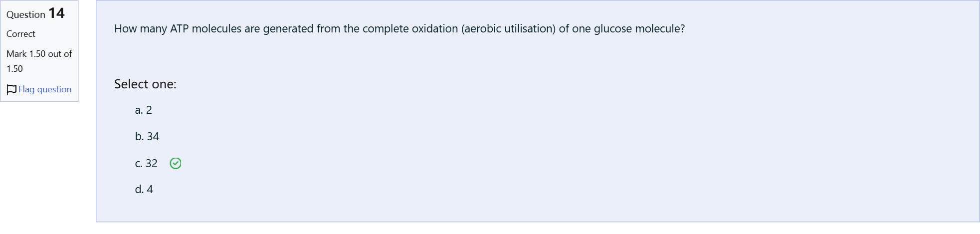Click the word Question in the info box

coord(26,14)
